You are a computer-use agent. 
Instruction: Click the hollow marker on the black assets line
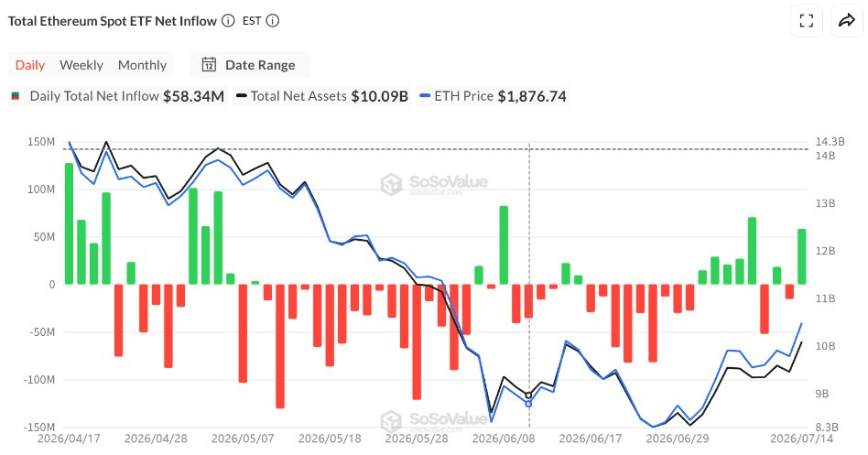point(528,395)
